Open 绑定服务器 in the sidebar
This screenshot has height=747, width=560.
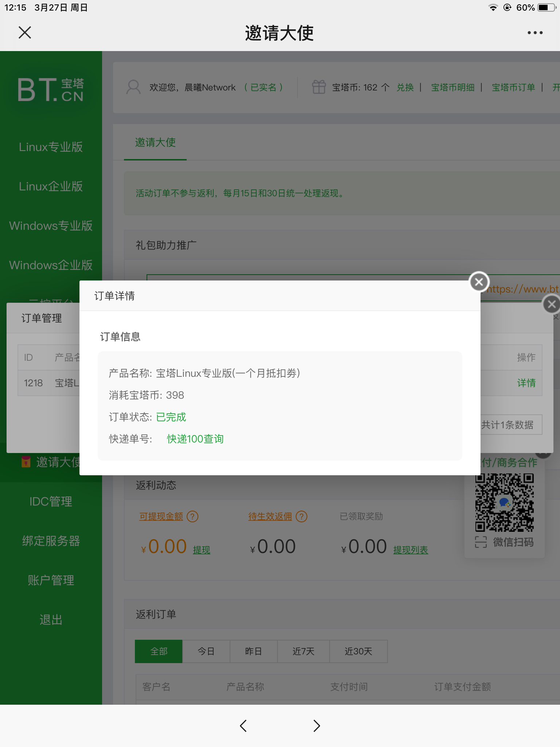[x=51, y=541]
